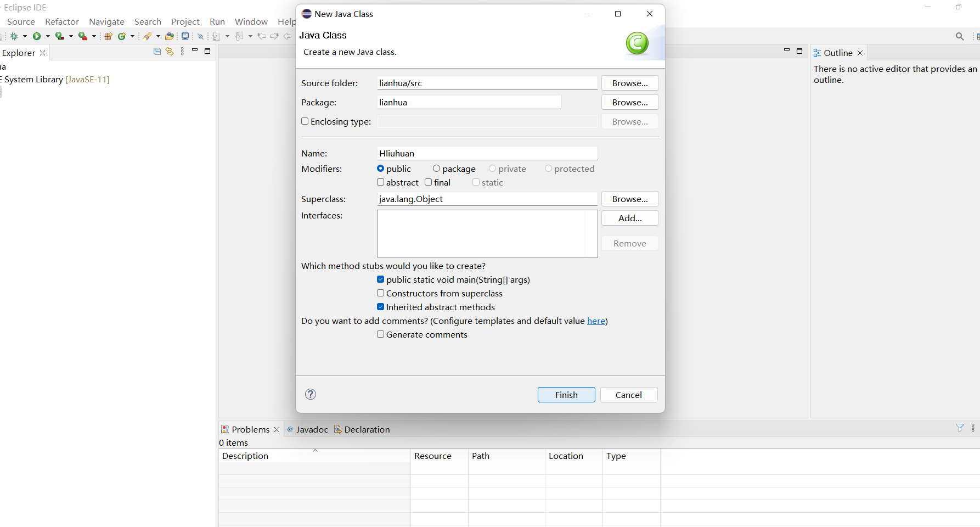Image resolution: width=980 pixels, height=527 pixels.
Task: Click the green Run button in toolbar
Action: tap(37, 36)
